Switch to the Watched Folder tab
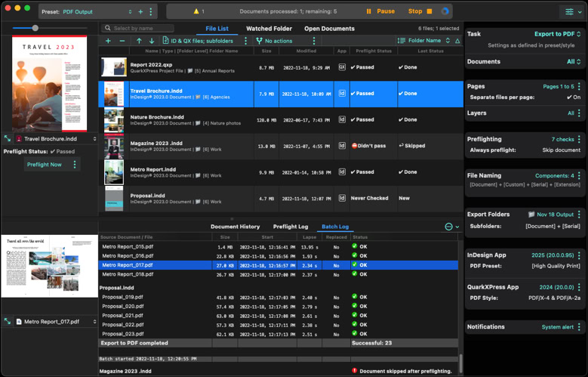Image resolution: width=588 pixels, height=377 pixels. 269,29
